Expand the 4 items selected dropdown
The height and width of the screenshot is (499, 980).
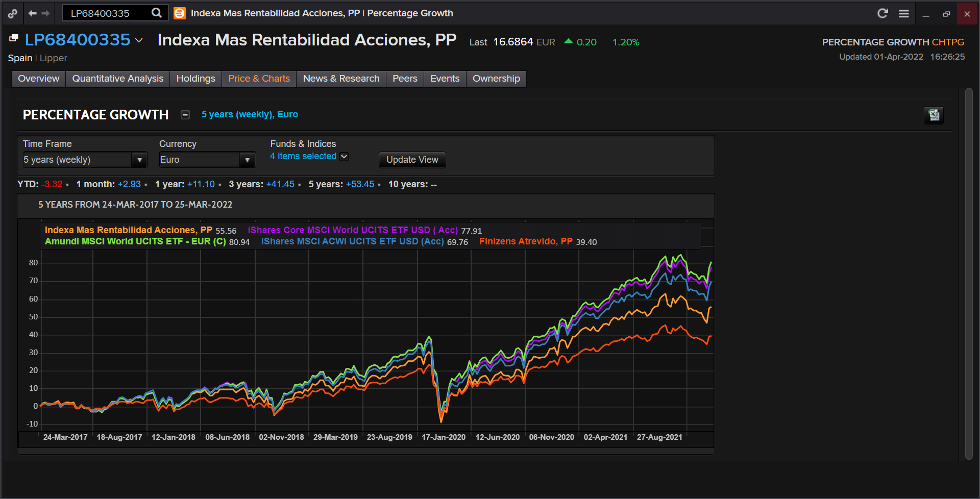click(x=345, y=157)
